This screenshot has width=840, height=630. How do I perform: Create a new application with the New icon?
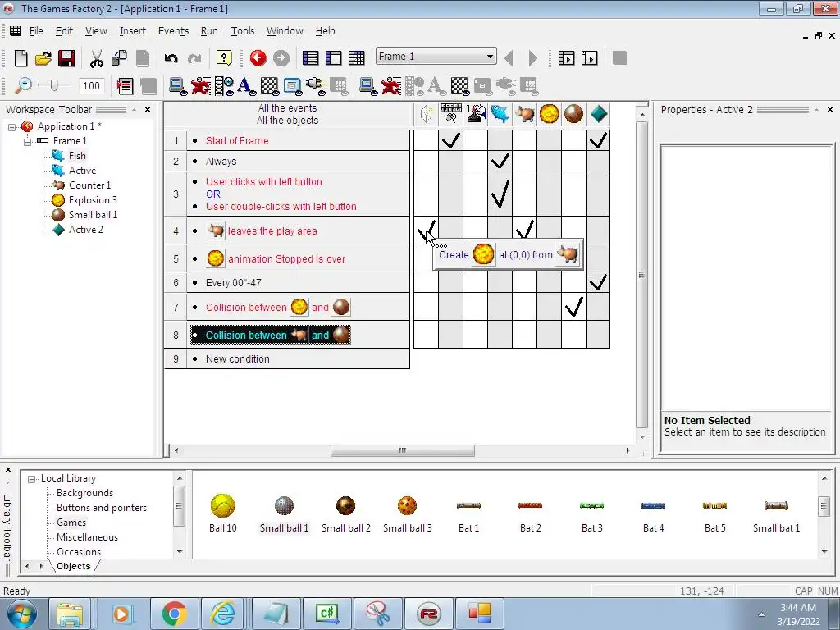click(21, 58)
